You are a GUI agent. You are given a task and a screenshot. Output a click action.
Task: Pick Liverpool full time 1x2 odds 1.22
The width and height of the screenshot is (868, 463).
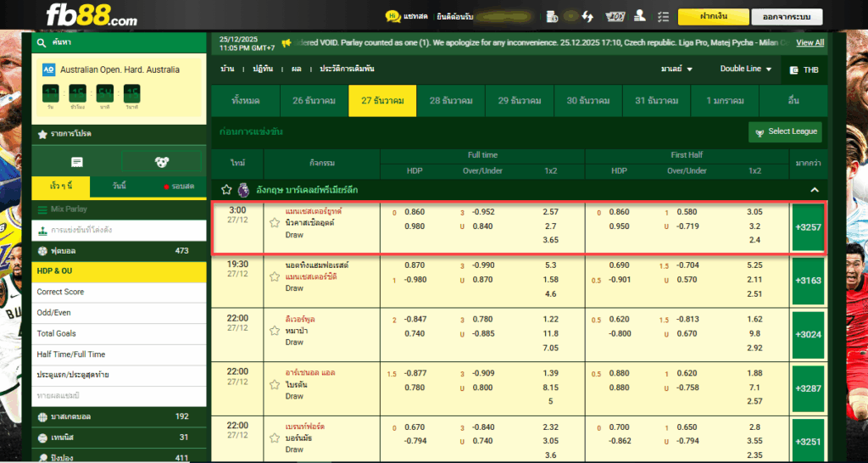pos(551,320)
